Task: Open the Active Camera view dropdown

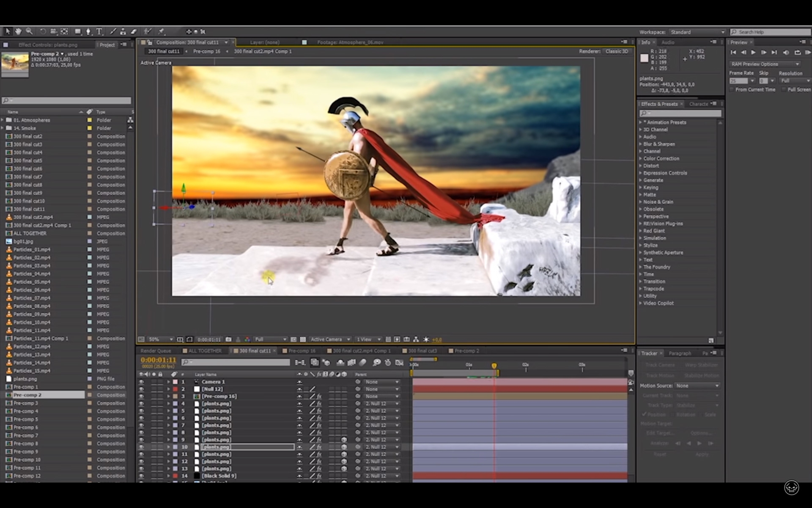Action: (330, 340)
